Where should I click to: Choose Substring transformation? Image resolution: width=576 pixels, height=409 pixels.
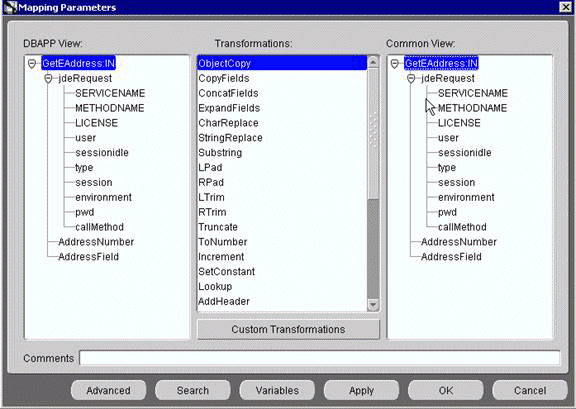(x=282, y=153)
